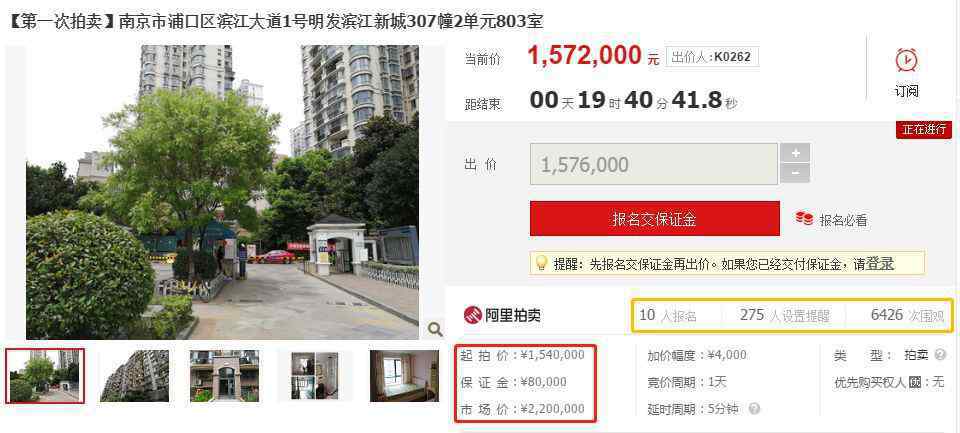The width and height of the screenshot is (960, 433).
Task: Click help icon next to 延时周期
Action: tap(754, 409)
